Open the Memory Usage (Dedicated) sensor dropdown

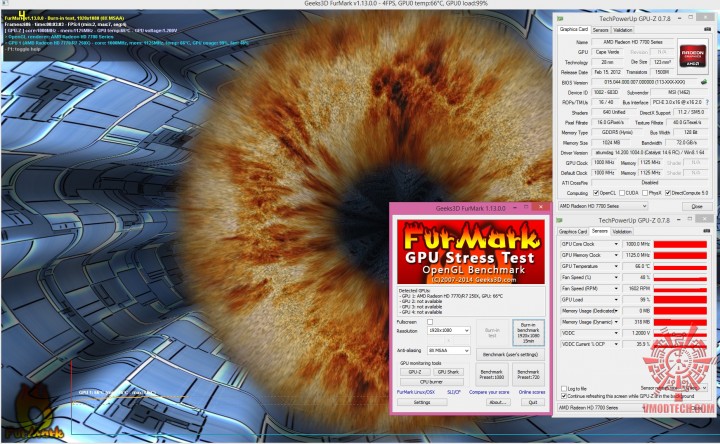tap(616, 311)
